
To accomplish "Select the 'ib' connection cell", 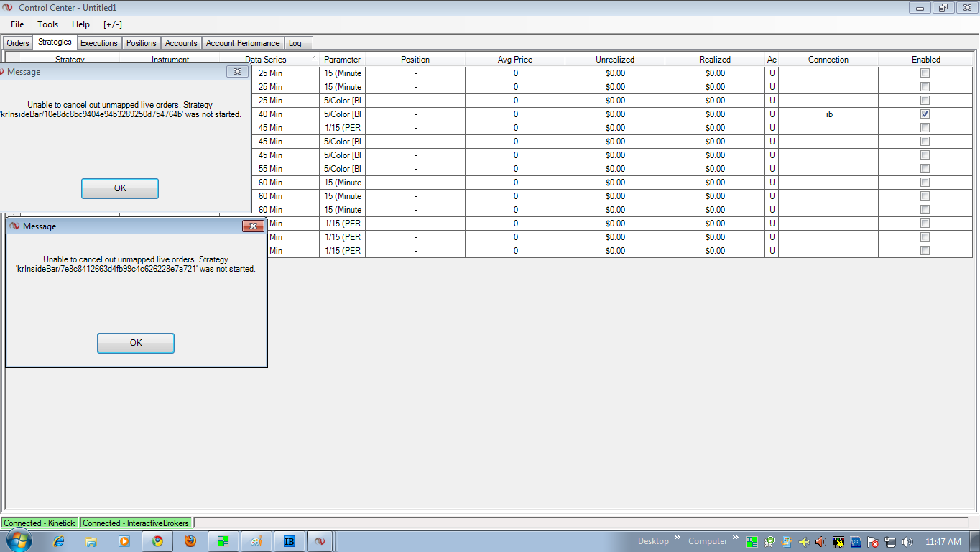I will [828, 114].
